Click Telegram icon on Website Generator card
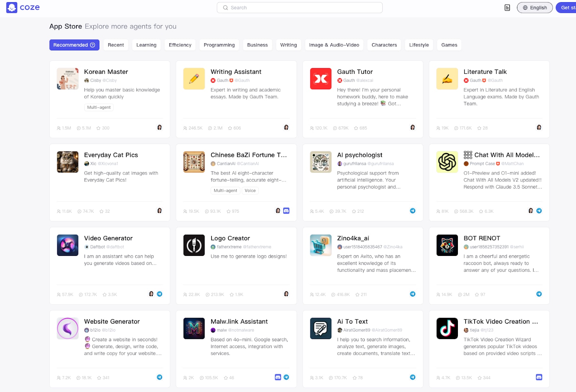Screen dimensions: 576x392 159,377
